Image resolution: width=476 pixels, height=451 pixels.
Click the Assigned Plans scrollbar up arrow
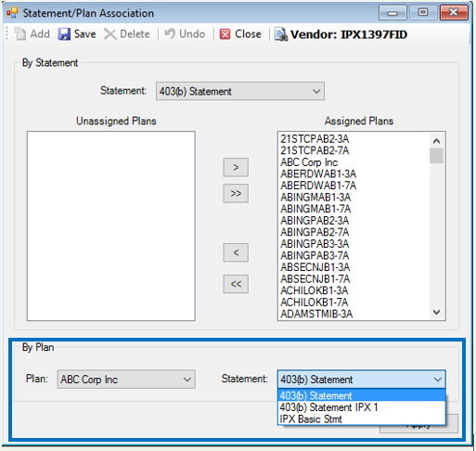(x=436, y=141)
